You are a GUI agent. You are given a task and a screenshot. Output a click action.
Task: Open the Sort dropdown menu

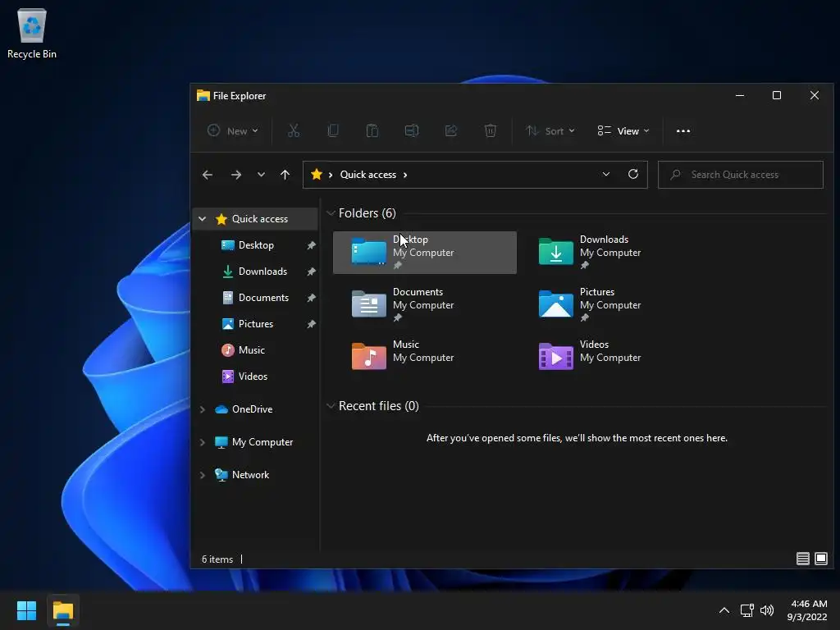(550, 130)
